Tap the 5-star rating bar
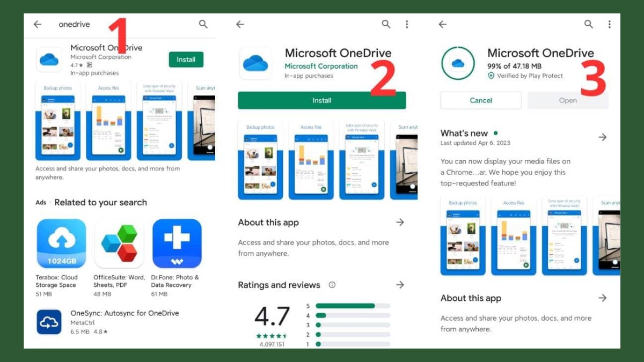 pos(353,306)
